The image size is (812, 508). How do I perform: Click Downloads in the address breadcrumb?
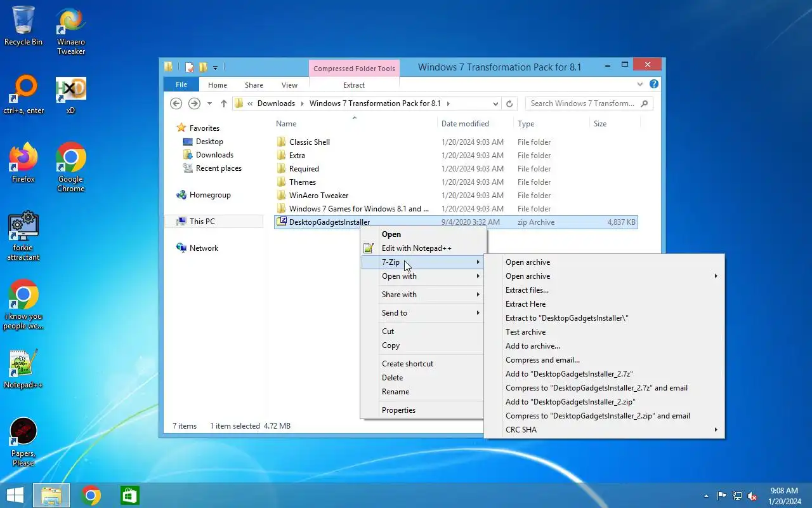tap(276, 104)
